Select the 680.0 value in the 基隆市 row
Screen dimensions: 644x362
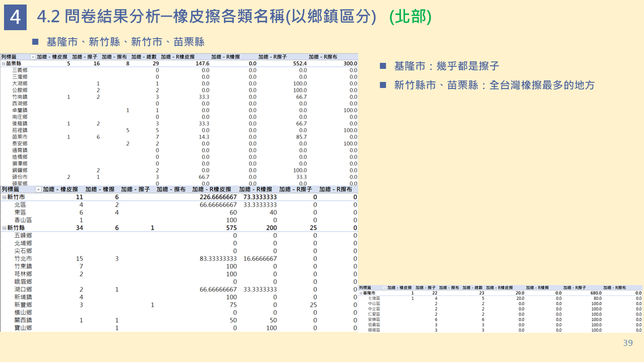tap(596, 293)
